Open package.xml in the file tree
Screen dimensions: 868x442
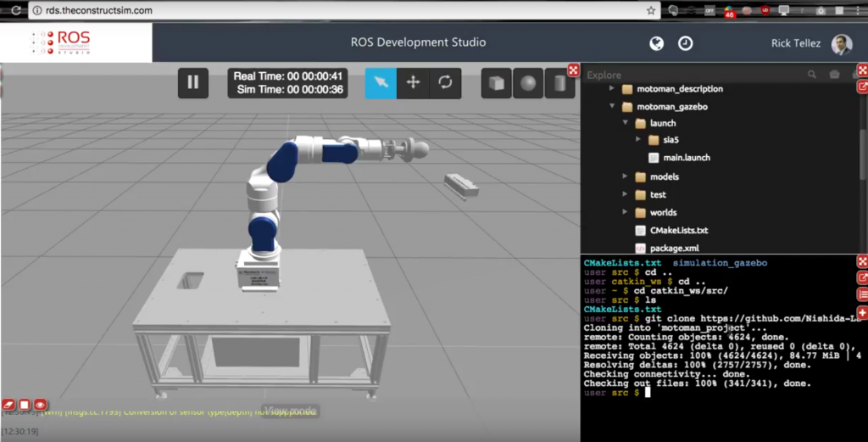pyautogui.click(x=674, y=248)
